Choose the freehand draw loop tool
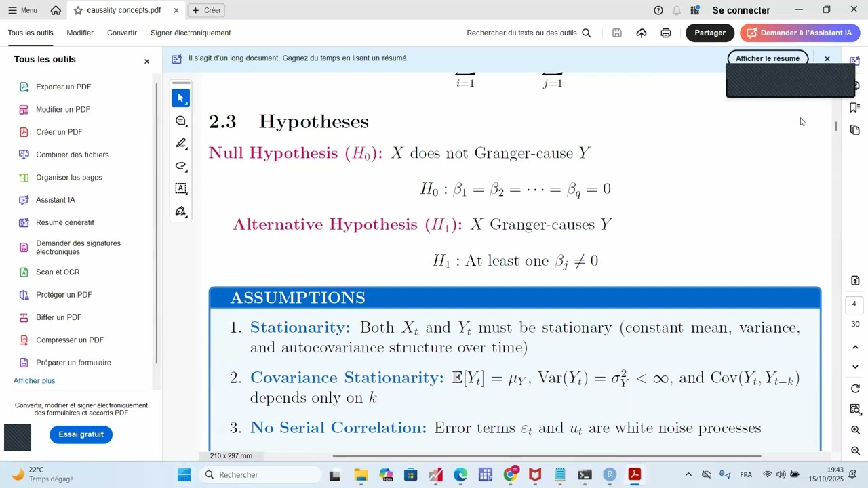Viewport: 868px width, 488px height. pos(181,166)
